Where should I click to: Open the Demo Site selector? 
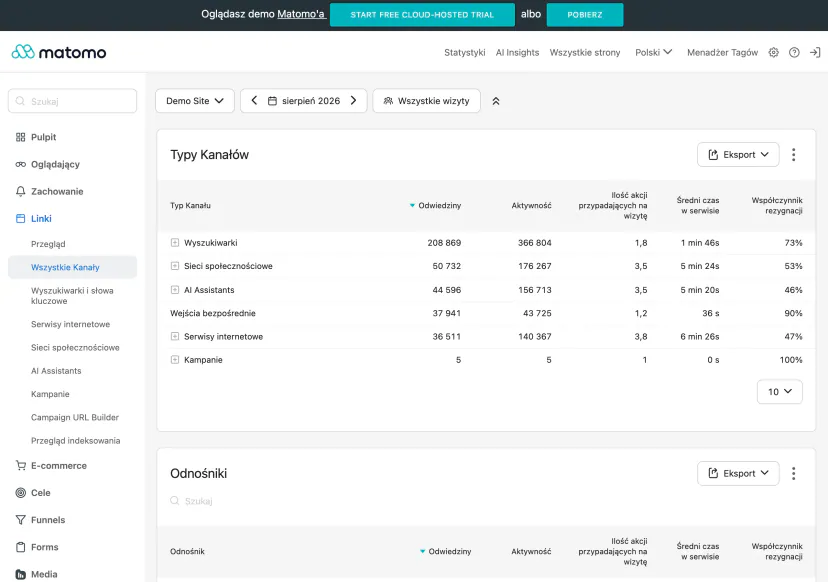195,100
